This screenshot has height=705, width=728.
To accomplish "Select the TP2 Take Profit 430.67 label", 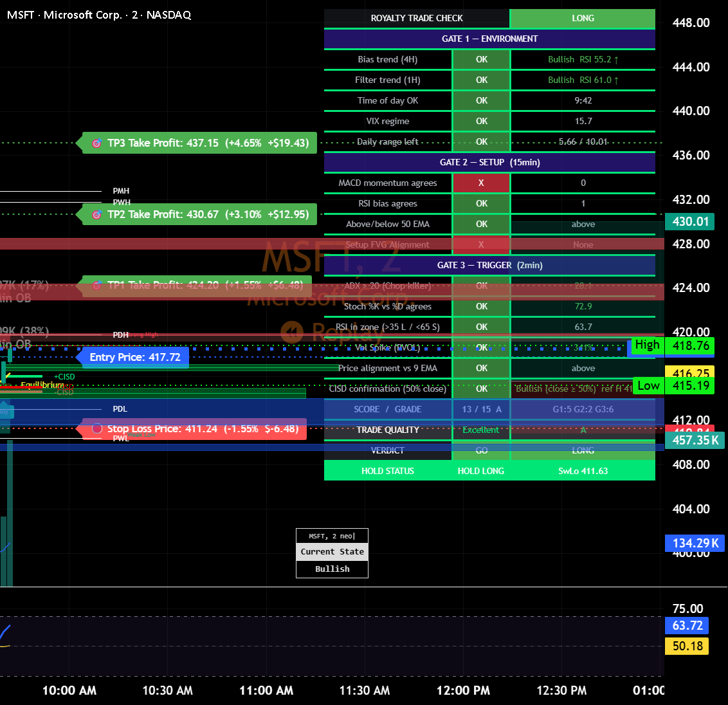I will tap(196, 214).
